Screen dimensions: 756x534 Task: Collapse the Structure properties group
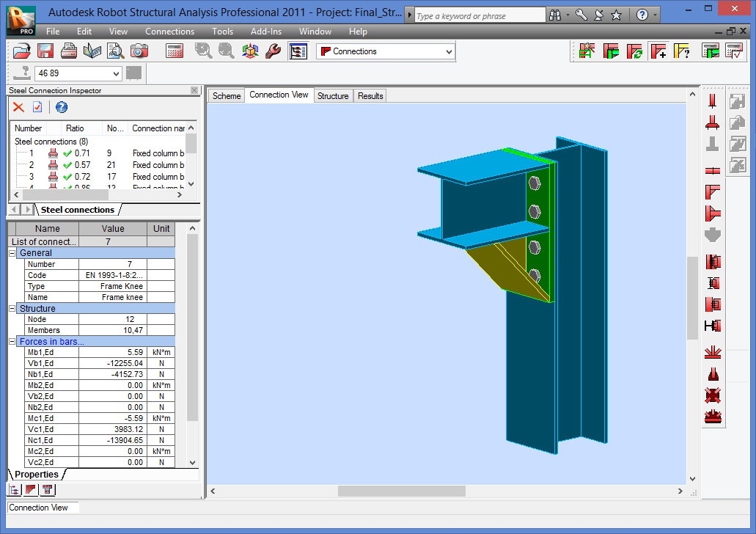tap(12, 309)
